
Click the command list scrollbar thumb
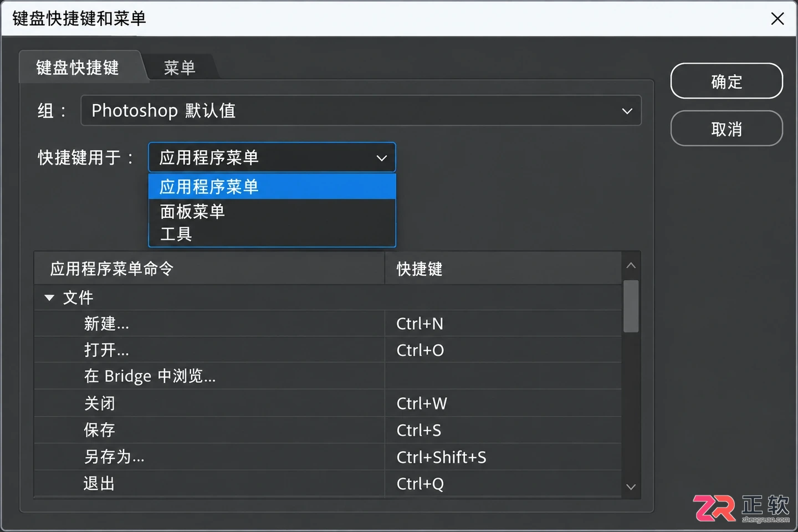pyautogui.click(x=631, y=306)
